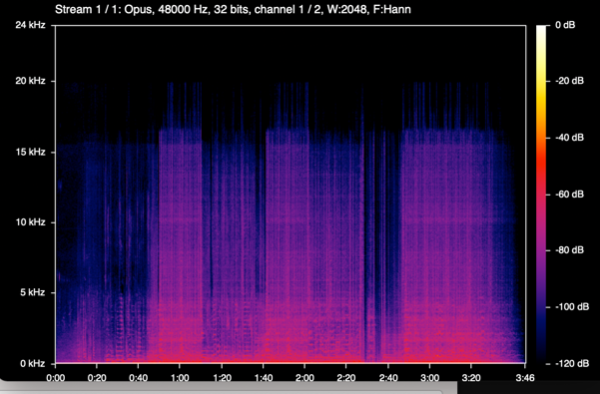Select the 20 kHz frequency axis label
Screen dimensions: 600x394
30,81
